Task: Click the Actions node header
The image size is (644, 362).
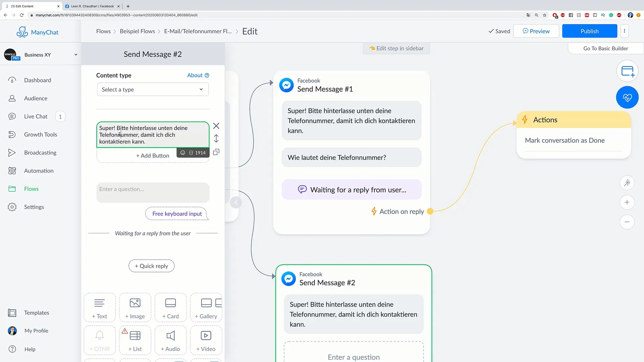Action: point(574,120)
